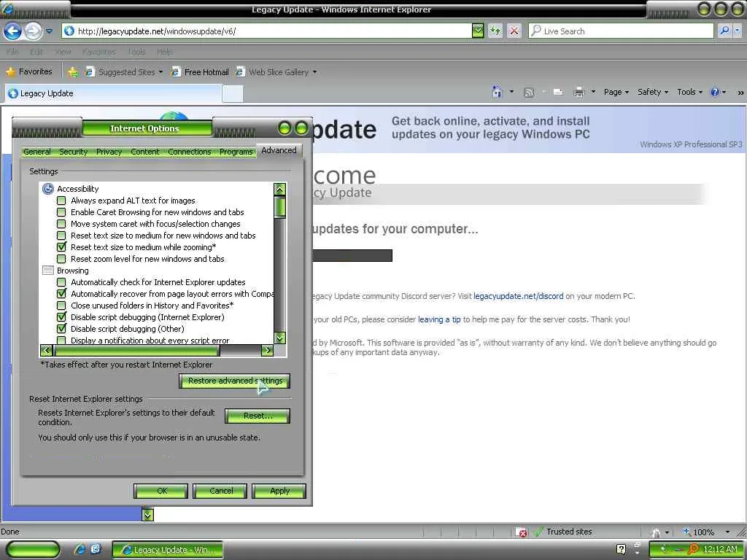
Task: Toggle Always expand ALT text for images
Action: pyautogui.click(x=61, y=201)
